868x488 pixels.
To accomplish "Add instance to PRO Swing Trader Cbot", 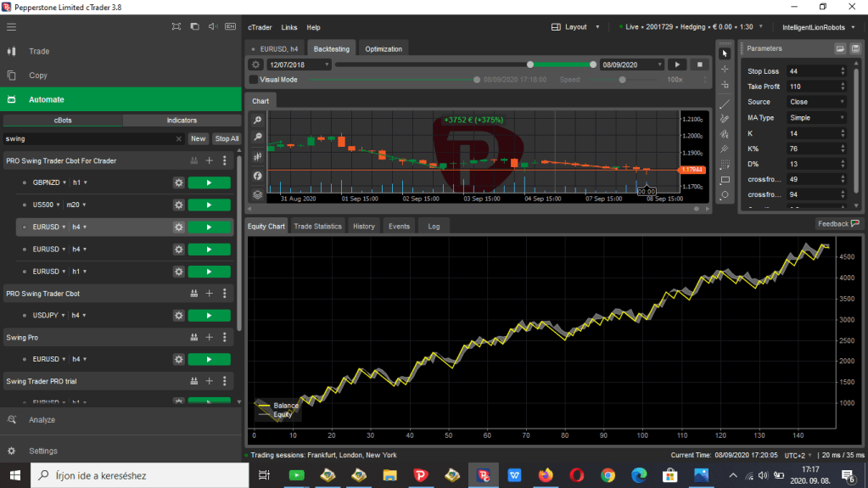I will (x=210, y=294).
